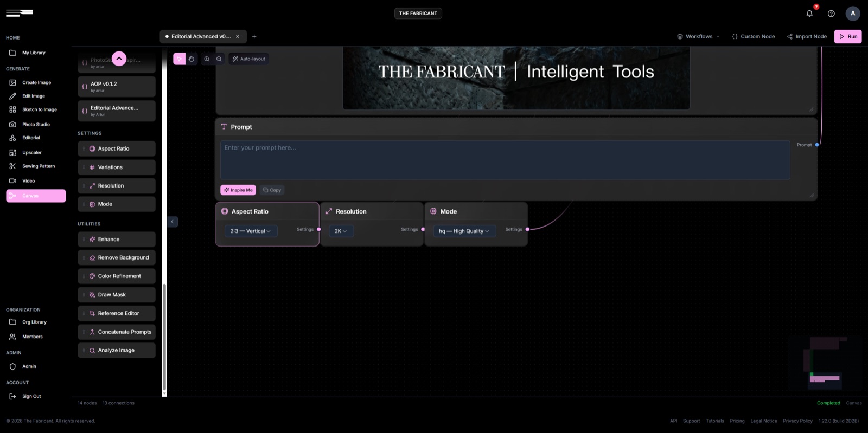Viewport: 868px width, 433px height.
Task: Add the Aspect Ratio settings node from the palette
Action: click(x=117, y=148)
